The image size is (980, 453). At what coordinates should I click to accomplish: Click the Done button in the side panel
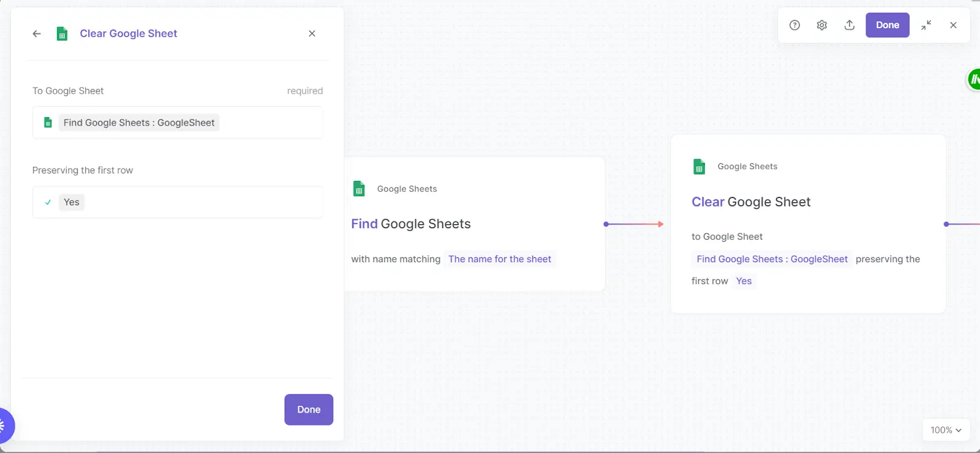309,409
